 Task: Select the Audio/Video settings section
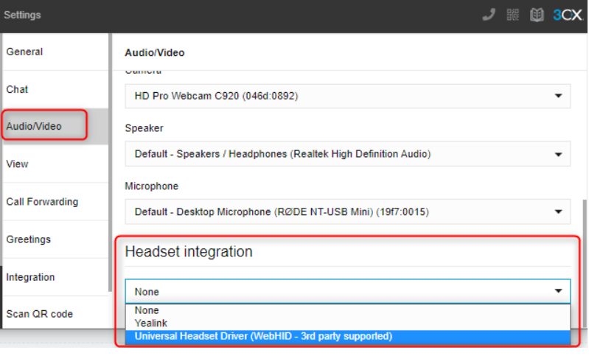pyautogui.click(x=55, y=126)
